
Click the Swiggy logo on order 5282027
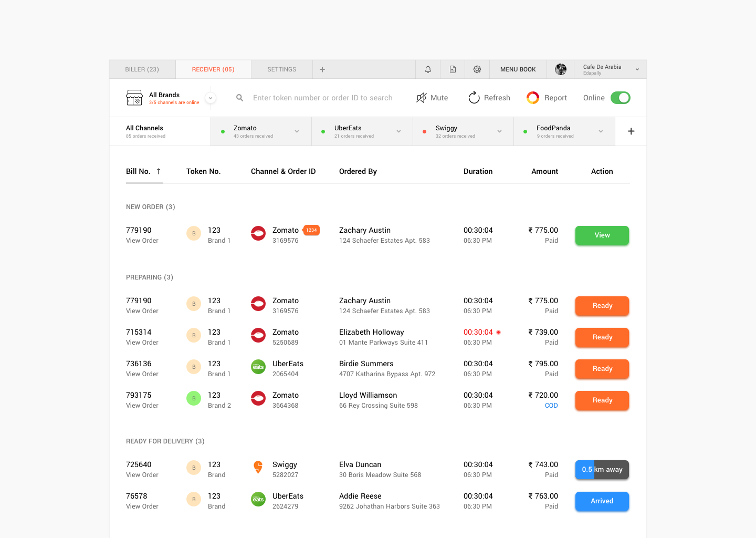(x=258, y=468)
